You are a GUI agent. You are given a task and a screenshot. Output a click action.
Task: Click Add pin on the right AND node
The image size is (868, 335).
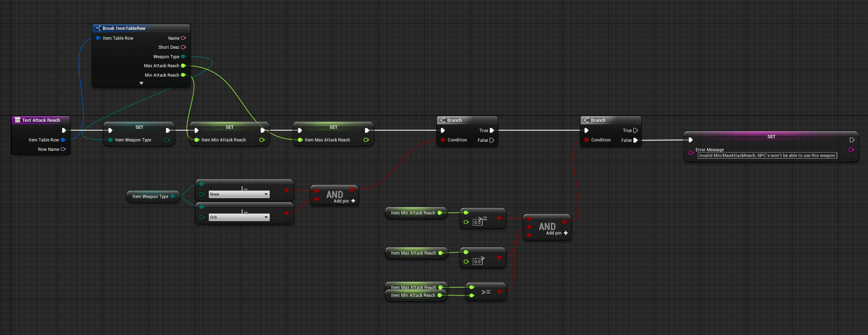(x=557, y=233)
